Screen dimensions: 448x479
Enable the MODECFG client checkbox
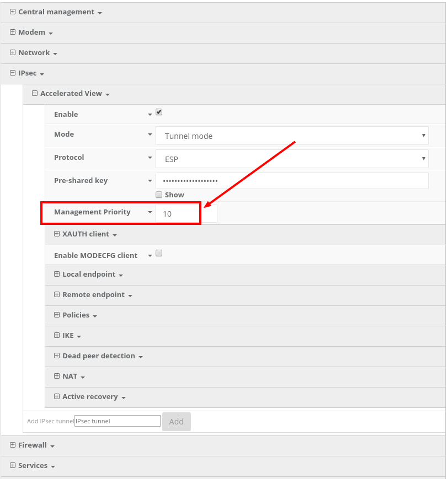(x=159, y=254)
